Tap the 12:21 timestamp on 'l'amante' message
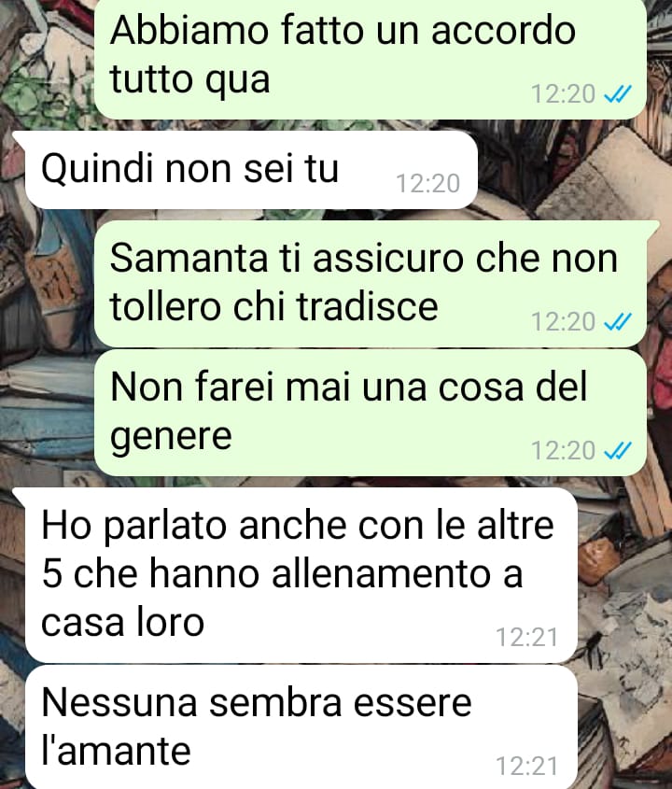Image resolution: width=672 pixels, height=789 pixels. 527,767
